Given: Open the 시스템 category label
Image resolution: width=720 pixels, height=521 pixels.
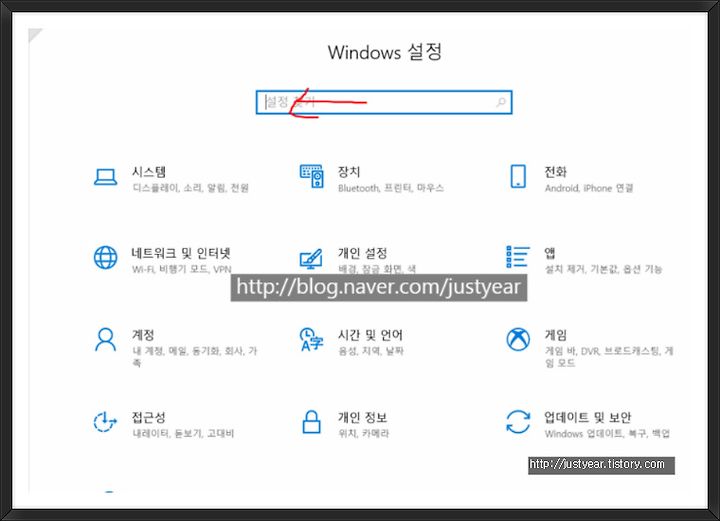Looking at the screenshot, I should pos(149,172).
